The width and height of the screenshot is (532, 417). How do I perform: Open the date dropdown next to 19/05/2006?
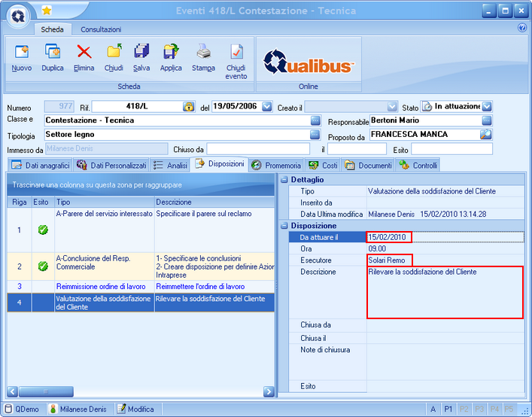[267, 107]
